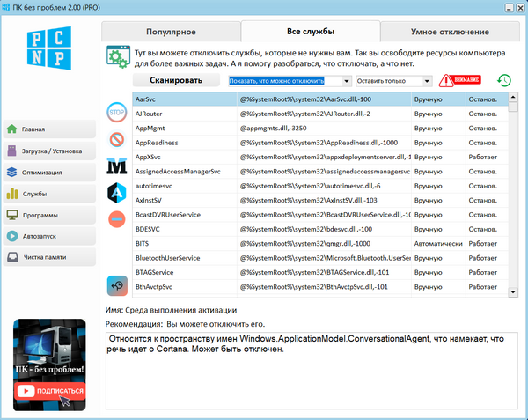Click the red Внимание warning icon

(x=461, y=80)
